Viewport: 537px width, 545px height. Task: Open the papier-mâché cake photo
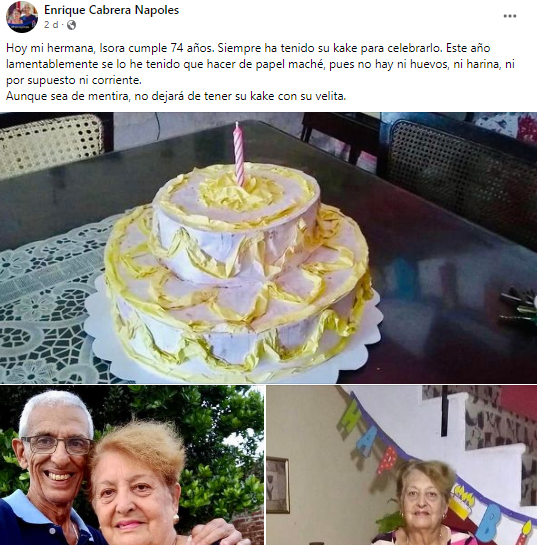click(x=268, y=248)
